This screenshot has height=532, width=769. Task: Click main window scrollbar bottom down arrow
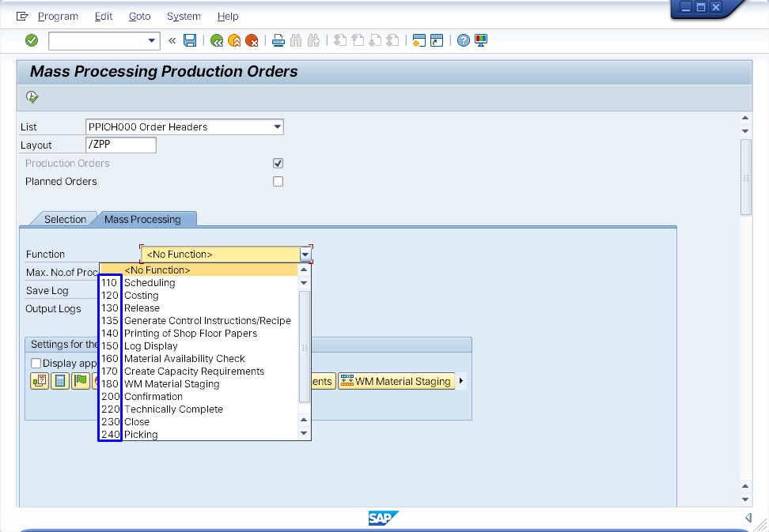[745, 499]
